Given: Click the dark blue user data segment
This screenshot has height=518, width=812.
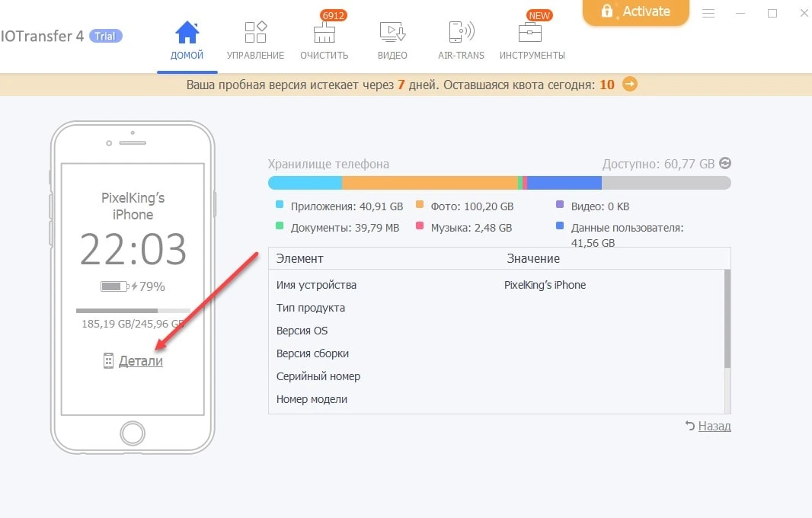Looking at the screenshot, I should click(x=564, y=182).
